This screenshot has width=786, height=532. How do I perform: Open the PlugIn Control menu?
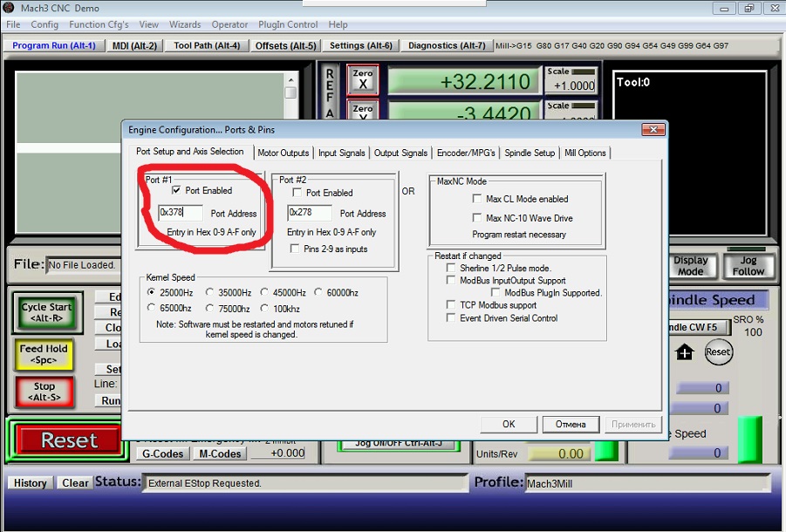point(288,24)
